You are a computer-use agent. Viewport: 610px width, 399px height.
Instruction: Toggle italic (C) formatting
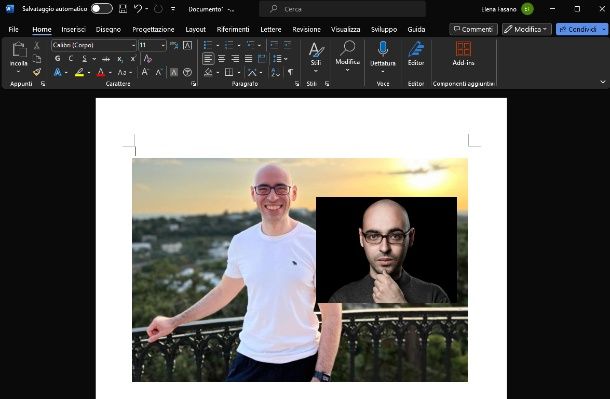[x=70, y=59]
